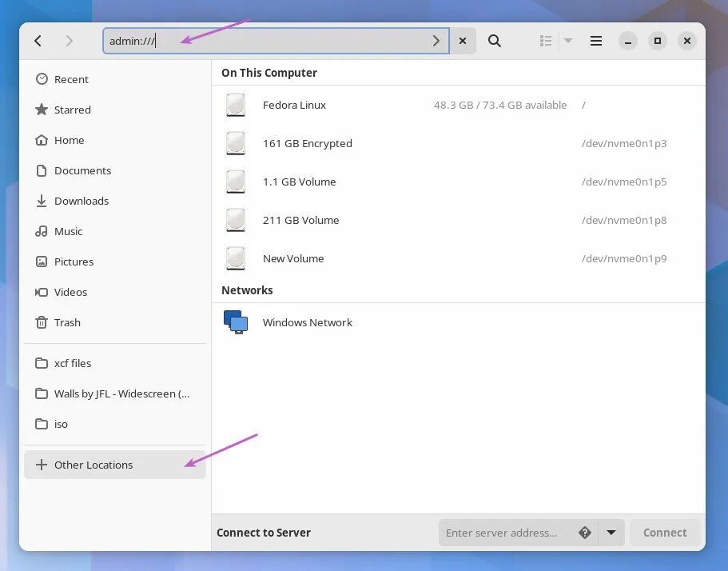The width and height of the screenshot is (728, 571).
Task: Click the folder icon beside iso
Action: point(42,424)
